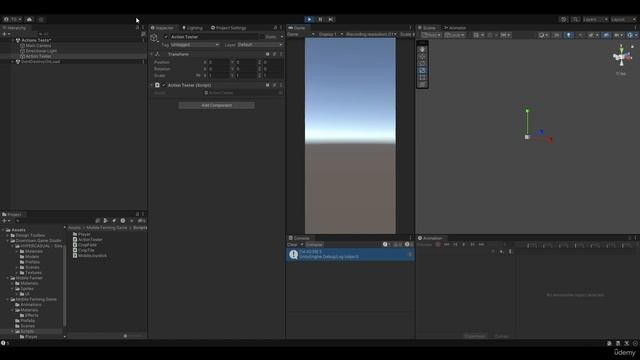Click the Scale Y input field

(x=246, y=76)
